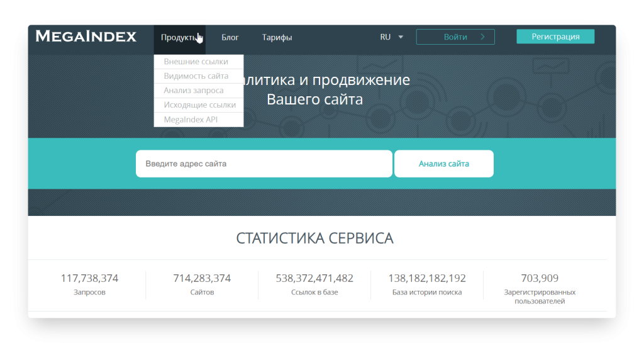Choose Видимость сайта in the products menu
Image resolution: width=644 pixels, height=343 pixels.
click(x=196, y=76)
